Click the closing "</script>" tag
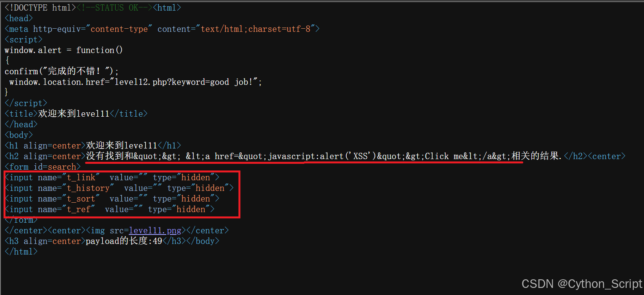Image resolution: width=644 pixels, height=295 pixels. click(x=26, y=103)
